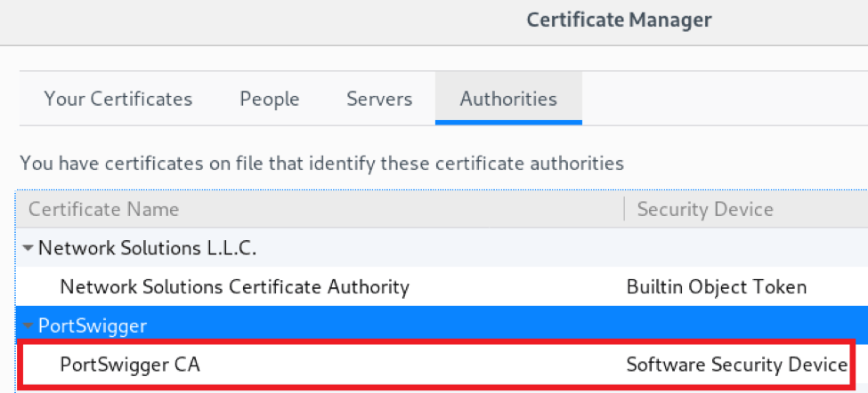Select the PortSwigger group row

(x=442, y=325)
